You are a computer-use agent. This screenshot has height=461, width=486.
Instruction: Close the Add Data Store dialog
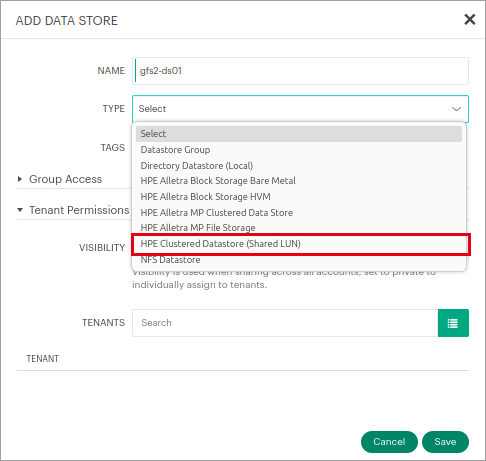coord(470,20)
